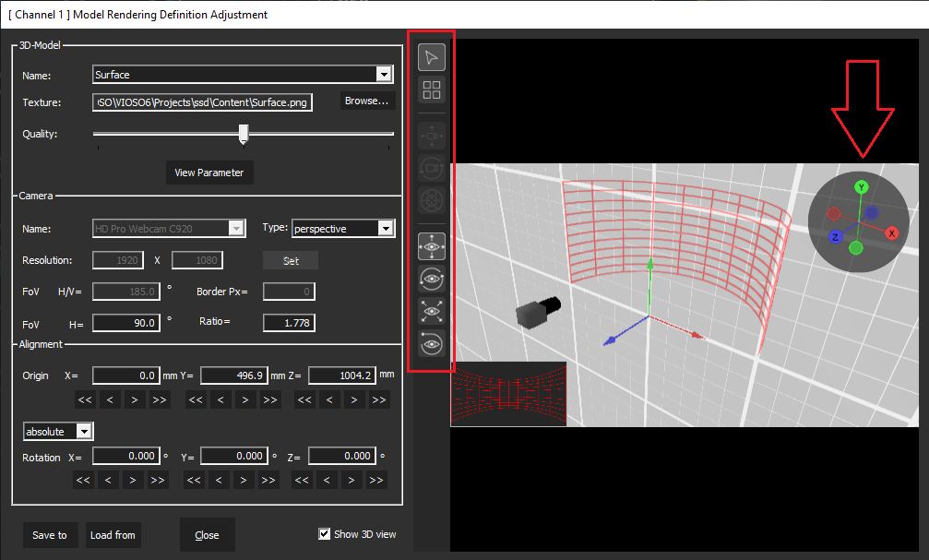The image size is (929, 560).
Task: Open the absolute alignment mode dropdown
Action: [x=84, y=431]
